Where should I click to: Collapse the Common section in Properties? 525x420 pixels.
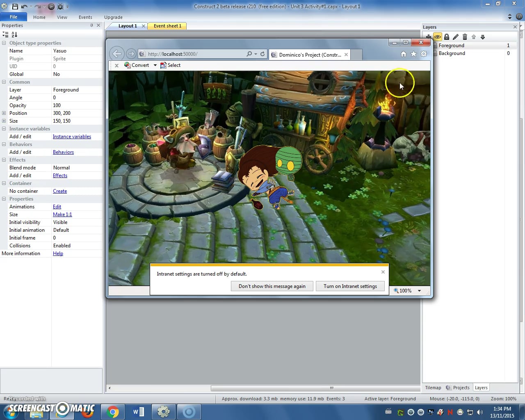click(4, 82)
